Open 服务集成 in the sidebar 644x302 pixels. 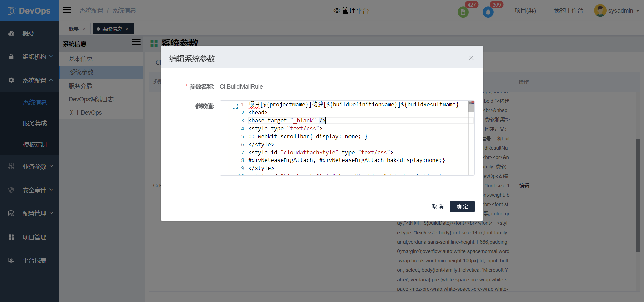(x=35, y=123)
